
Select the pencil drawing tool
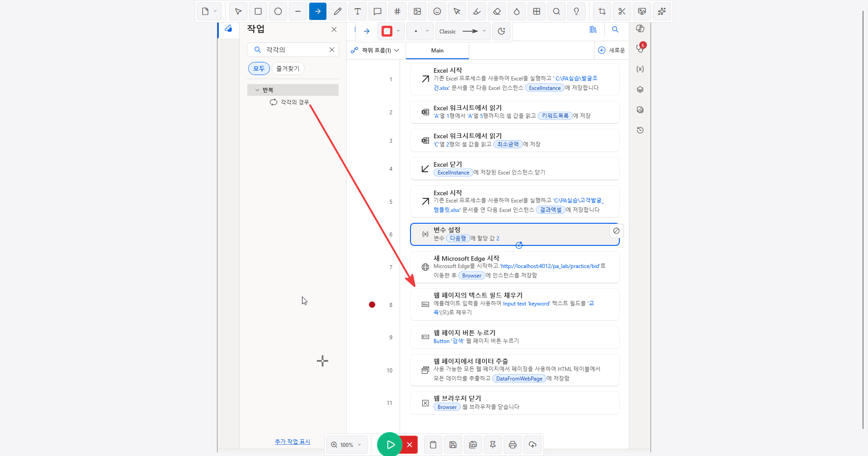(338, 11)
